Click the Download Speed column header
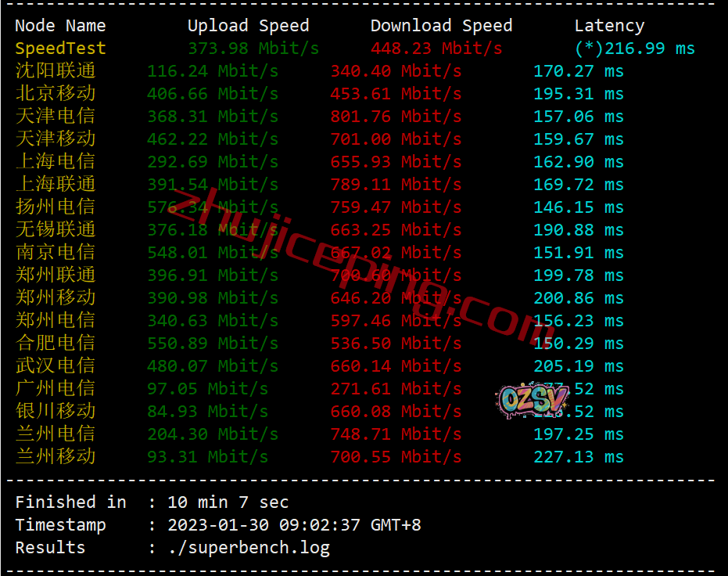728x576 pixels. pyautogui.click(x=442, y=26)
